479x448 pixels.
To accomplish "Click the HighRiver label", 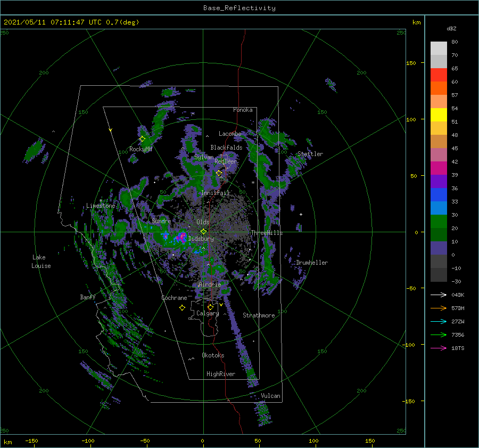I will (221, 374).
